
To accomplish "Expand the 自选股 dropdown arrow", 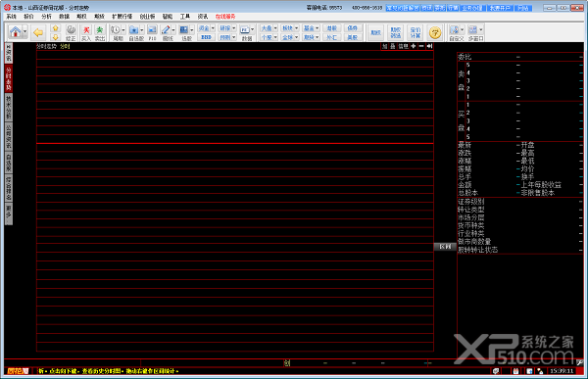I will click(x=142, y=30).
